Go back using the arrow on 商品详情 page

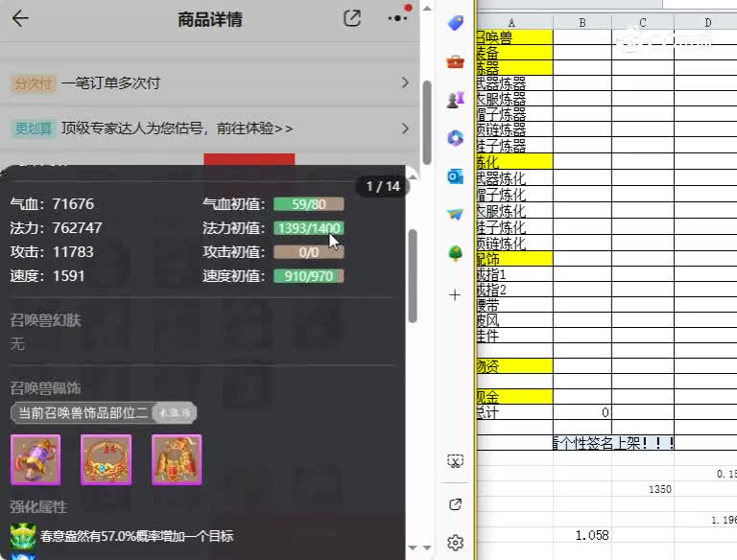click(20, 19)
